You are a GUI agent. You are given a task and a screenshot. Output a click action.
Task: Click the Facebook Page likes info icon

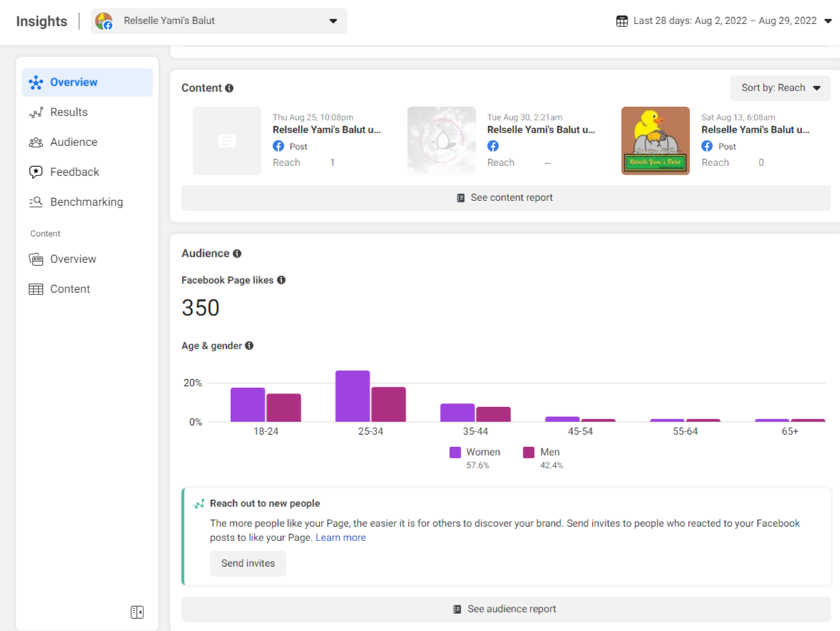coord(281,280)
